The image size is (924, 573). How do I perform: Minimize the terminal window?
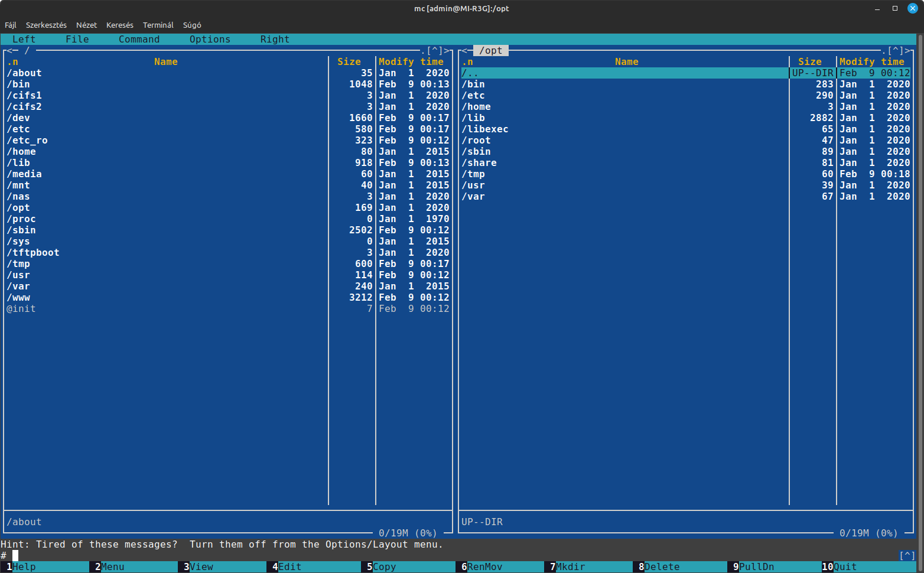pos(878,8)
